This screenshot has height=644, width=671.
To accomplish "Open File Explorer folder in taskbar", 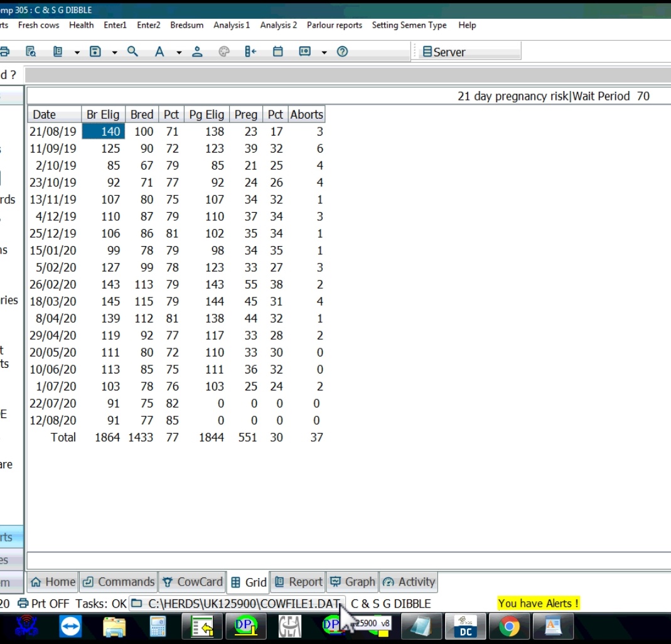I will (x=114, y=627).
